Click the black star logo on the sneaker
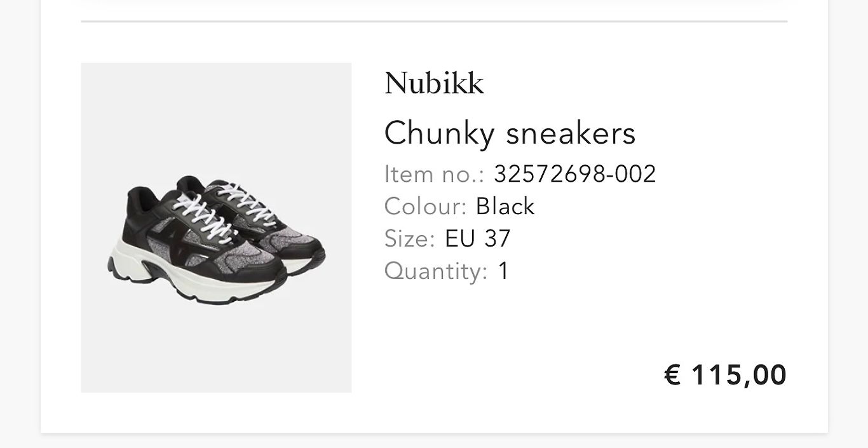 [172, 242]
